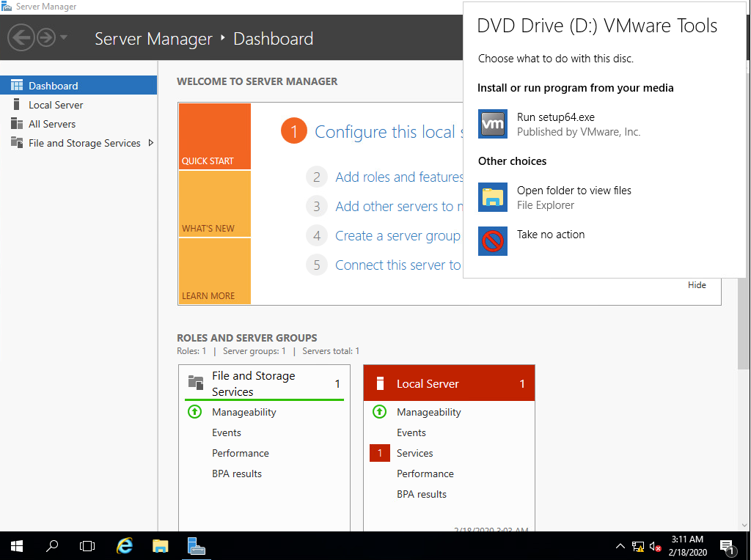Image resolution: width=751 pixels, height=560 pixels.
Task: Open the QUICK START orange tile
Action: [214, 136]
